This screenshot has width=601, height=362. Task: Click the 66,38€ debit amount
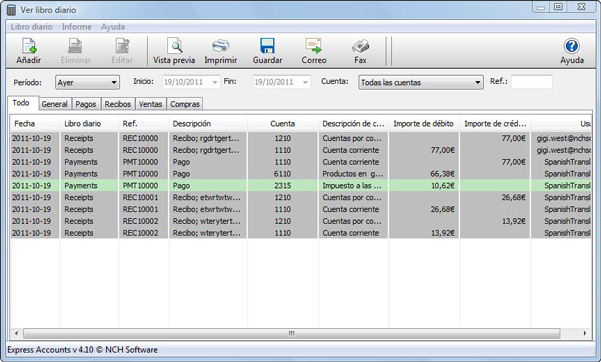442,174
